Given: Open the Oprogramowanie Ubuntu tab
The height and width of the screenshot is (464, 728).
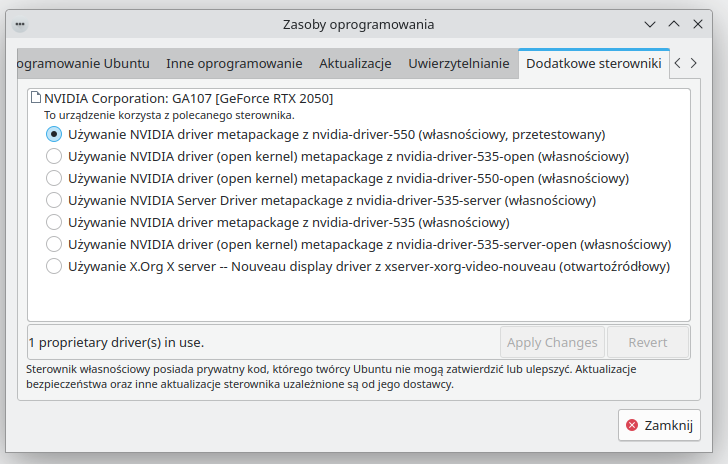Looking at the screenshot, I should coord(84,63).
